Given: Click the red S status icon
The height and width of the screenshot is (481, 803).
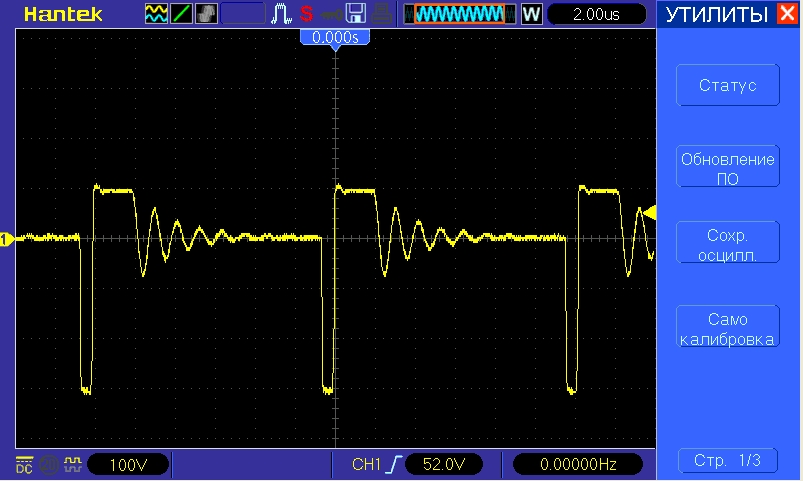Looking at the screenshot, I should (x=306, y=14).
